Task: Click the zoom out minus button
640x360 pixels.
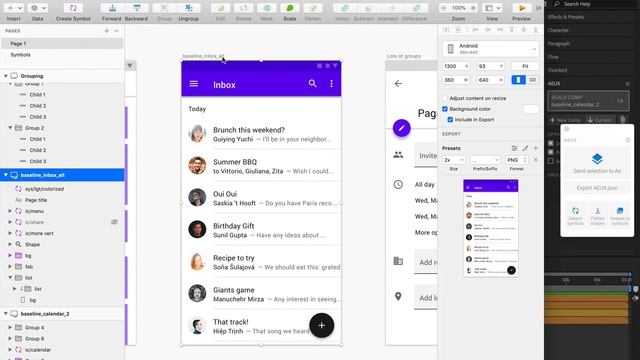Action: (444, 8)
